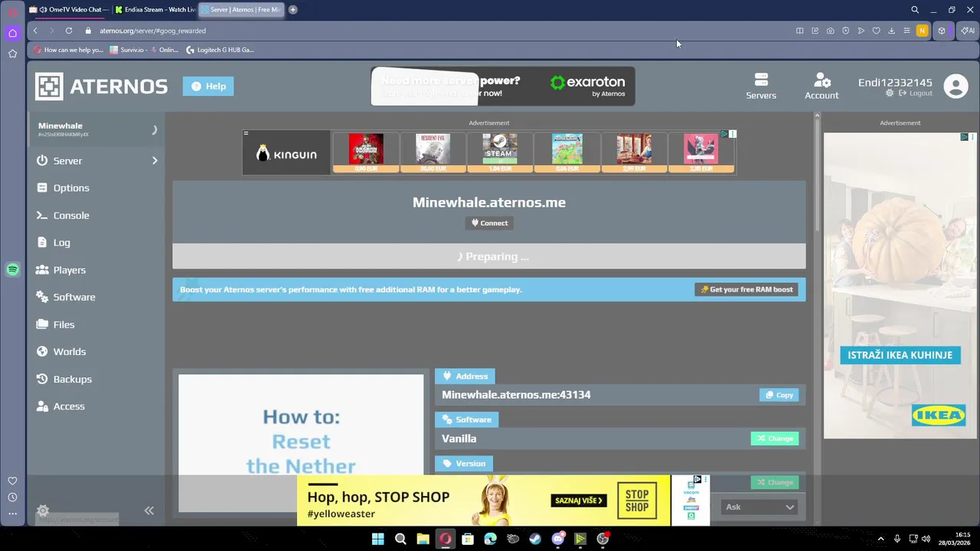Click the Aternos logo
980x551 pixels.
101,86
